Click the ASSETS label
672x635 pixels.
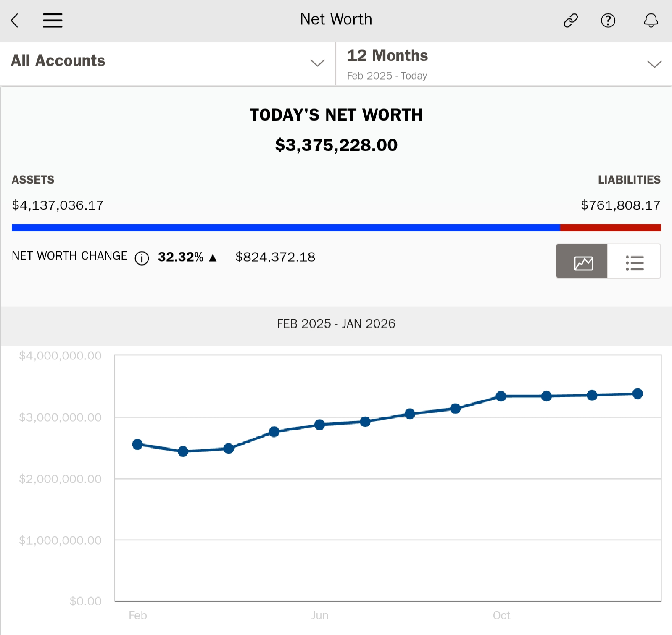[x=33, y=180]
